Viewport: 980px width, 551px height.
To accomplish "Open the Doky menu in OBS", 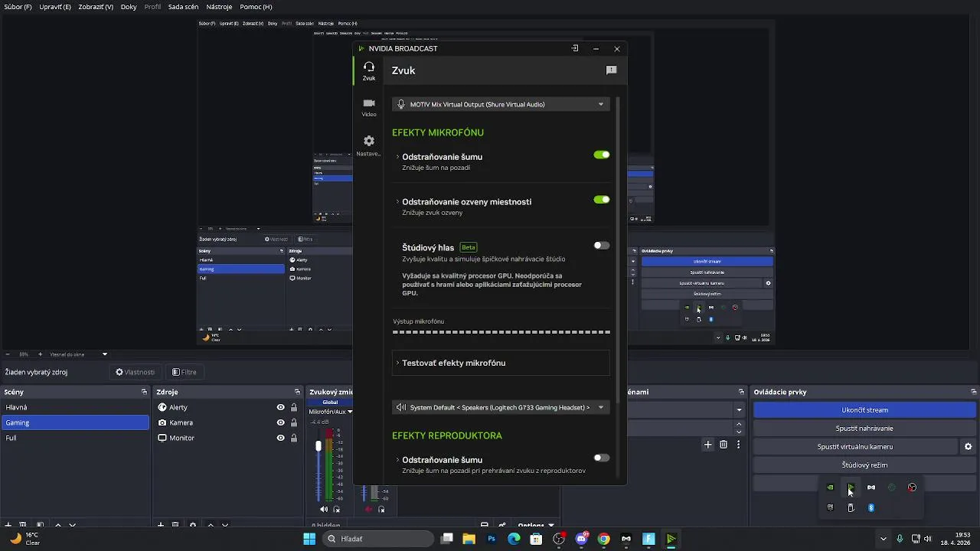I will click(129, 7).
